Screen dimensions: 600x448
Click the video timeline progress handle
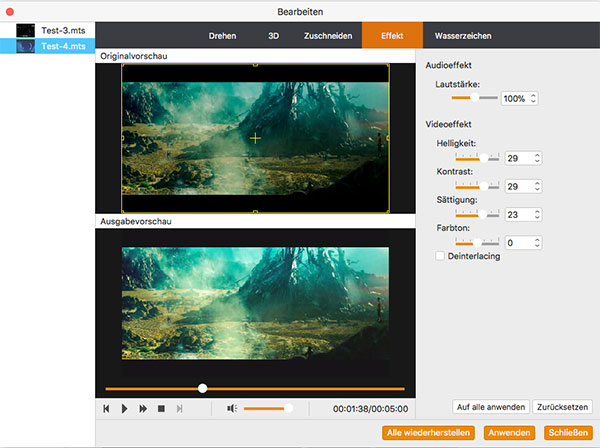click(x=202, y=388)
